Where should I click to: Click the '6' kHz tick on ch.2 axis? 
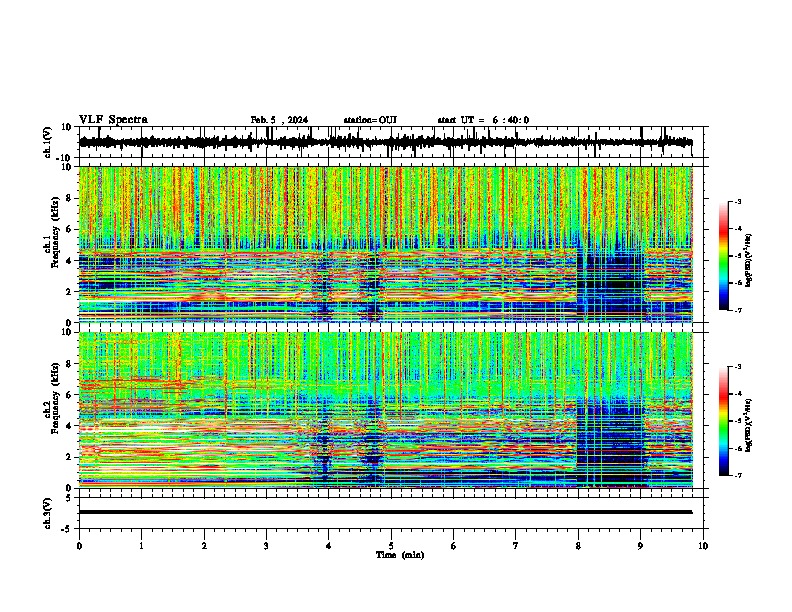coord(69,395)
